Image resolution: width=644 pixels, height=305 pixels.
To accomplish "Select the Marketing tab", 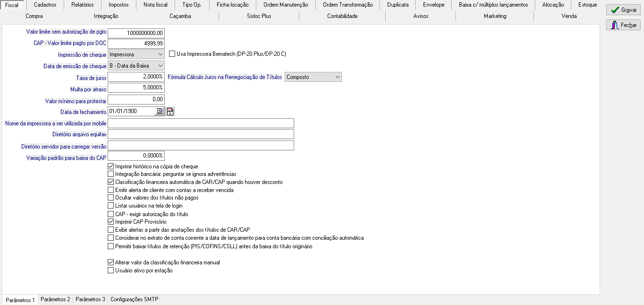I will click(495, 16).
